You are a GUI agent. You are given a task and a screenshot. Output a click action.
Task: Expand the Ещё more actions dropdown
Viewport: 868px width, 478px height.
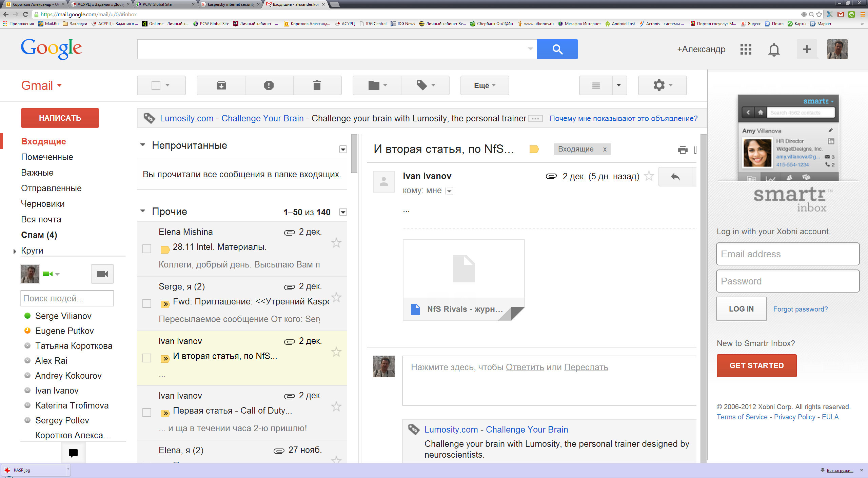[x=485, y=85]
